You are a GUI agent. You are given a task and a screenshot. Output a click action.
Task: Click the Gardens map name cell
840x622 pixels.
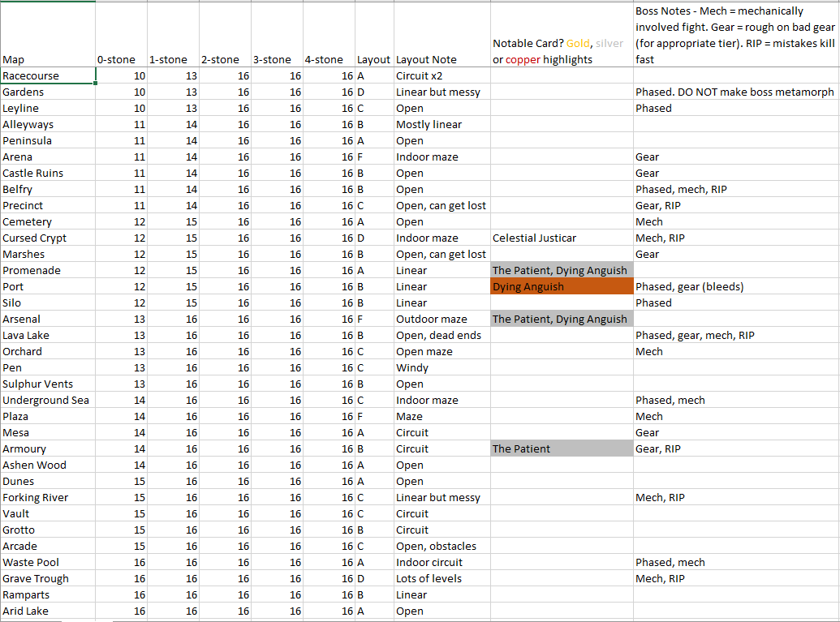click(x=48, y=92)
